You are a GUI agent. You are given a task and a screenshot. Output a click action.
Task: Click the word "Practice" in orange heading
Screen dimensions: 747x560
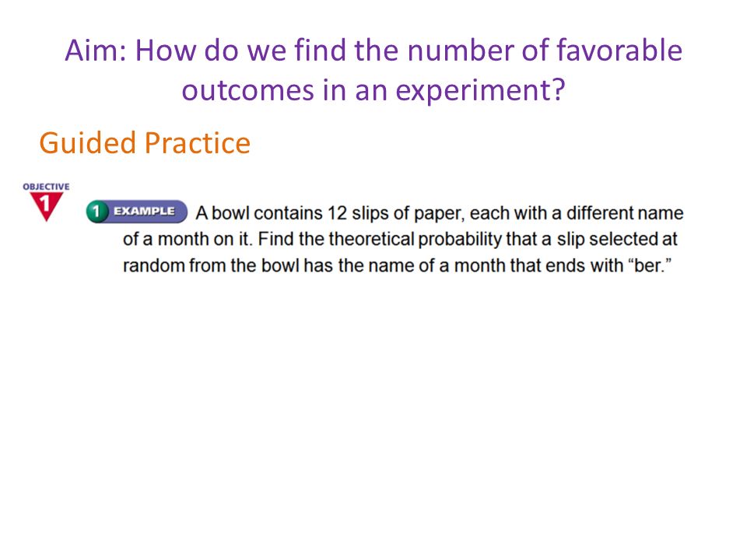(197, 143)
